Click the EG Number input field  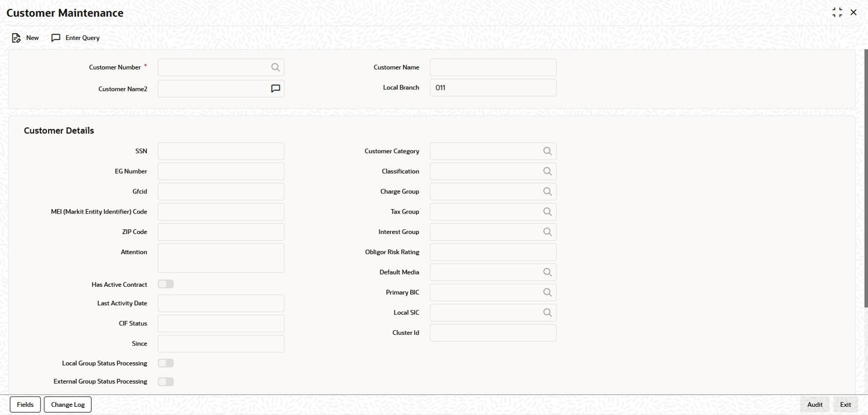(221, 171)
